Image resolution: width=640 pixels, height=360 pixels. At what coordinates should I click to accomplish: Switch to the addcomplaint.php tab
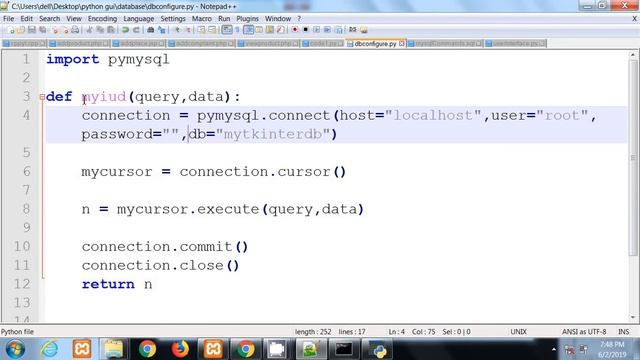[x=201, y=43]
